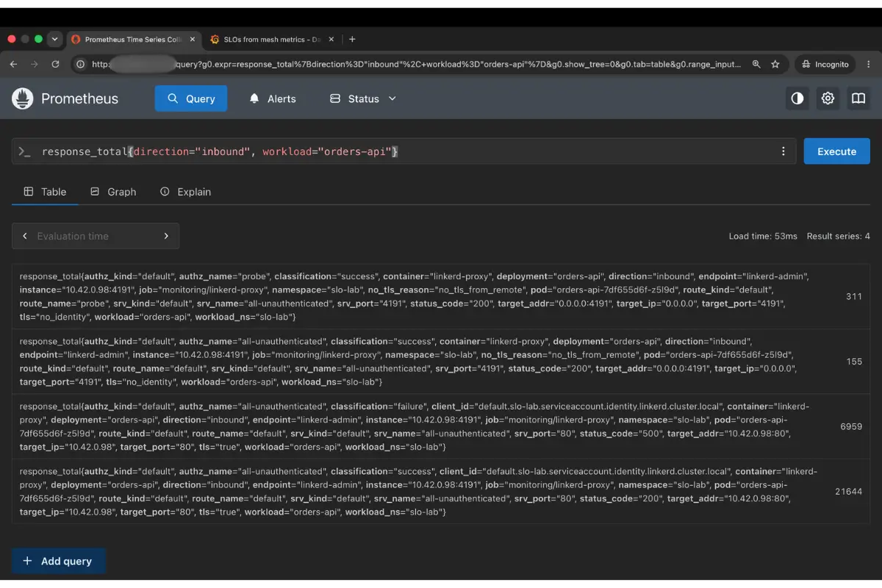This screenshot has height=588, width=882.
Task: Click the browser address bar URL
Action: coord(417,65)
